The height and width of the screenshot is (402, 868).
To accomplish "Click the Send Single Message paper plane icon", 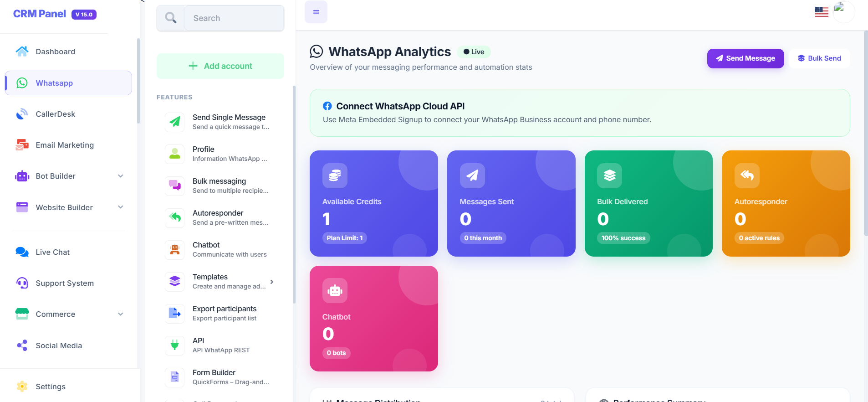I will pos(175,122).
